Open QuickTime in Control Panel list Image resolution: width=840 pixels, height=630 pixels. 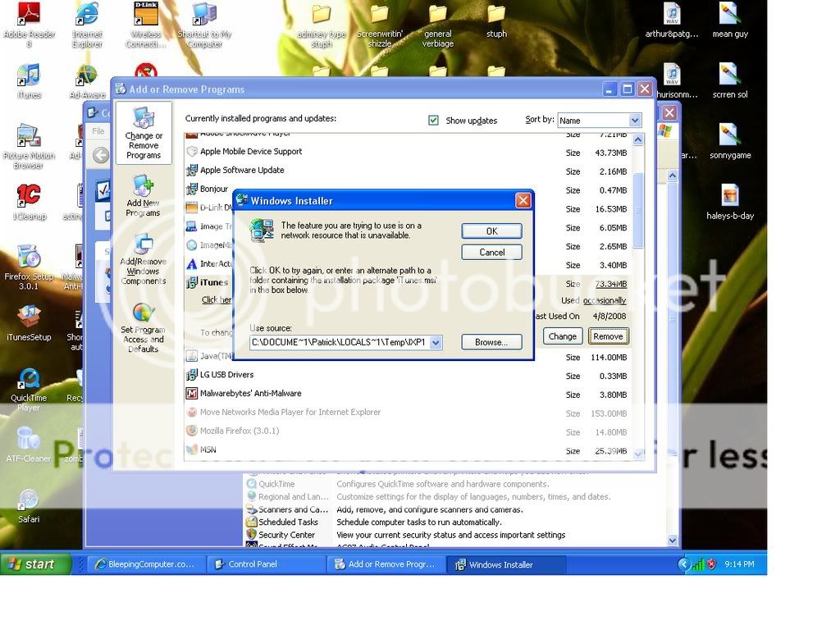(271, 484)
